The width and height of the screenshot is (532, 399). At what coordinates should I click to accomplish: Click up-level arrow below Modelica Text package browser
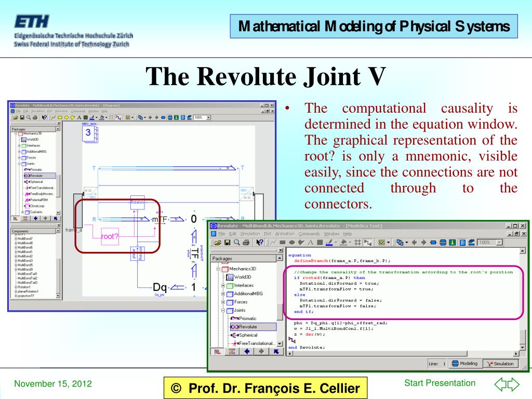[x=276, y=352]
